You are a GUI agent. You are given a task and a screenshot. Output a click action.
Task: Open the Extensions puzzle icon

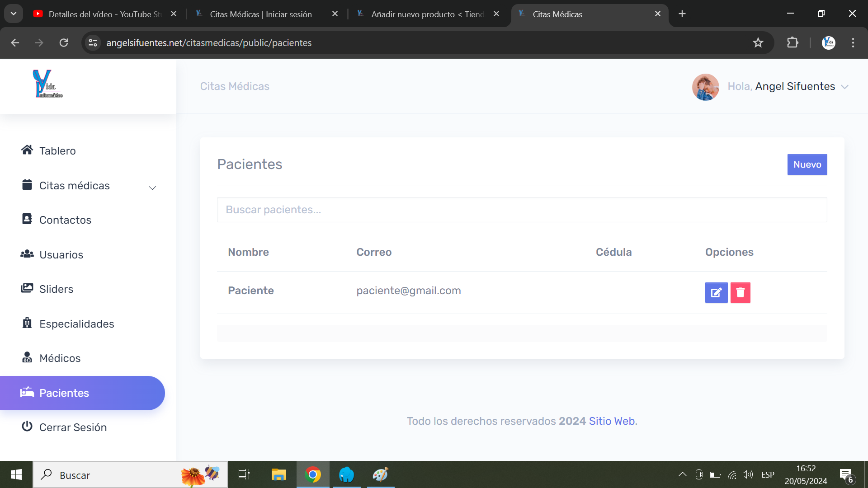(x=793, y=42)
